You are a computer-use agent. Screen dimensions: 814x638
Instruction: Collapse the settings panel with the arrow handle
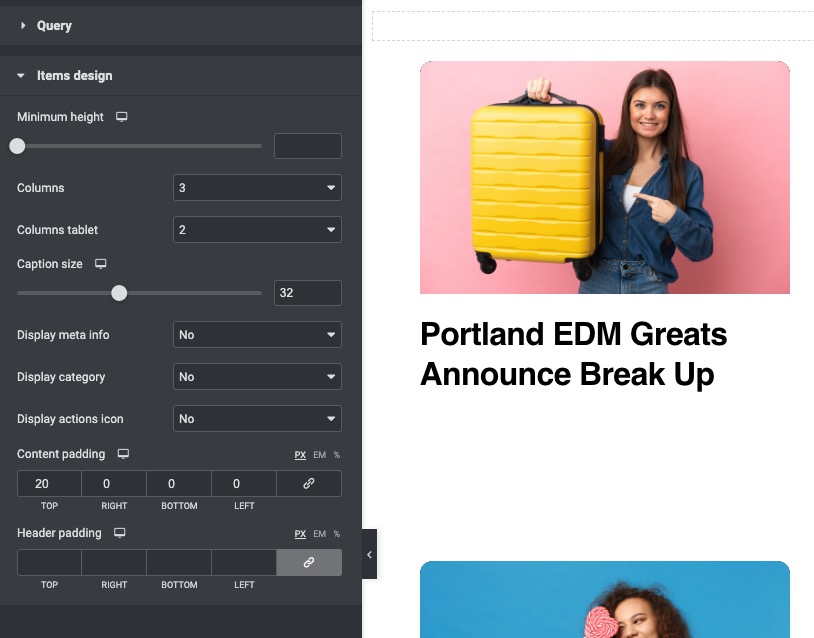click(x=369, y=554)
